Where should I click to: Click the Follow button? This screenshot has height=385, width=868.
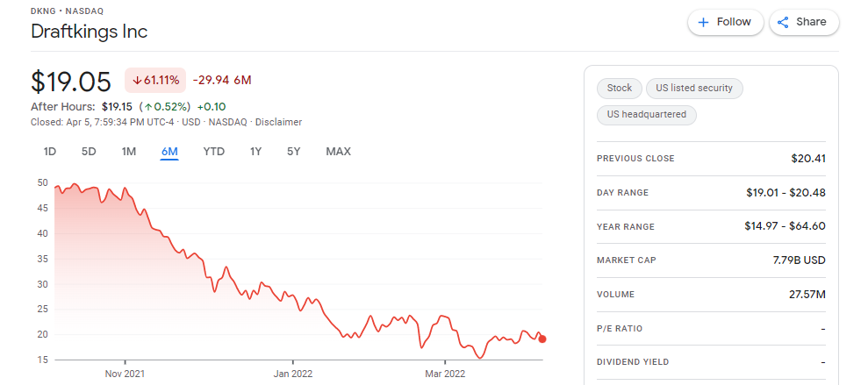point(726,22)
